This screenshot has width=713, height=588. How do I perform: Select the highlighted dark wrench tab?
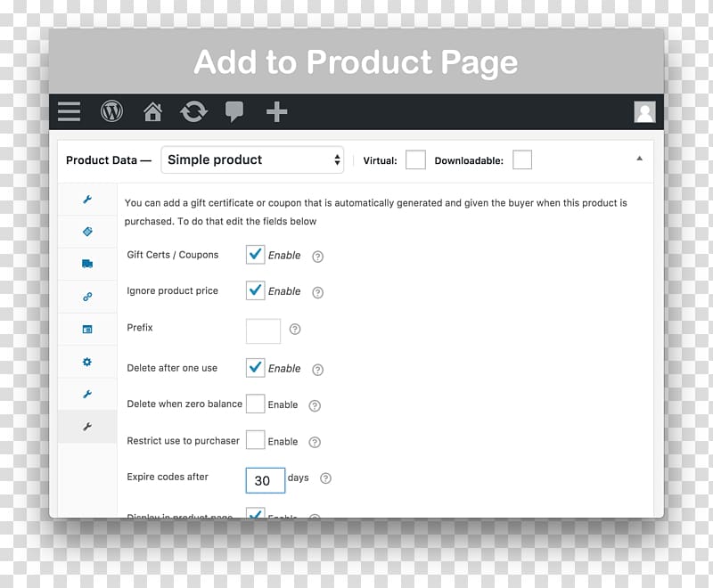(87, 427)
